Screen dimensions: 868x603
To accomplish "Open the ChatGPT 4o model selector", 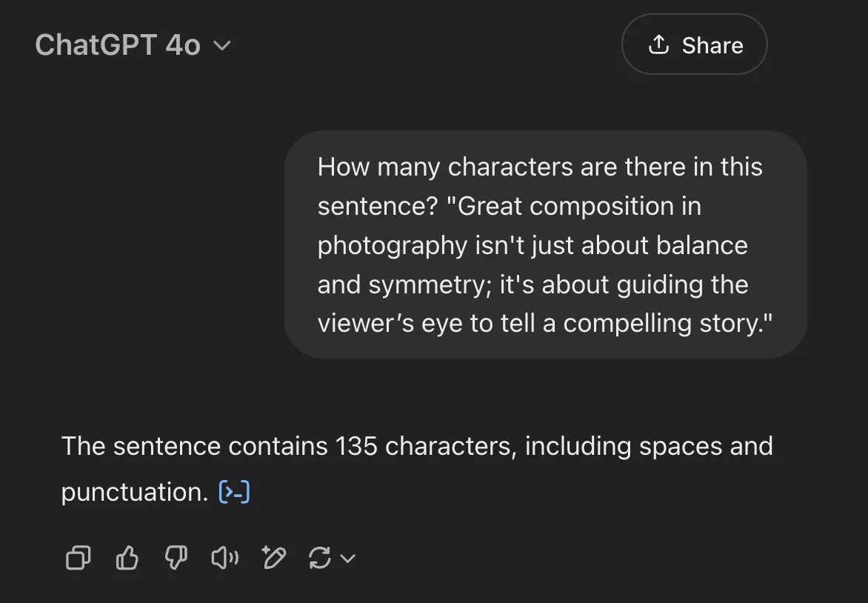I will [x=133, y=45].
